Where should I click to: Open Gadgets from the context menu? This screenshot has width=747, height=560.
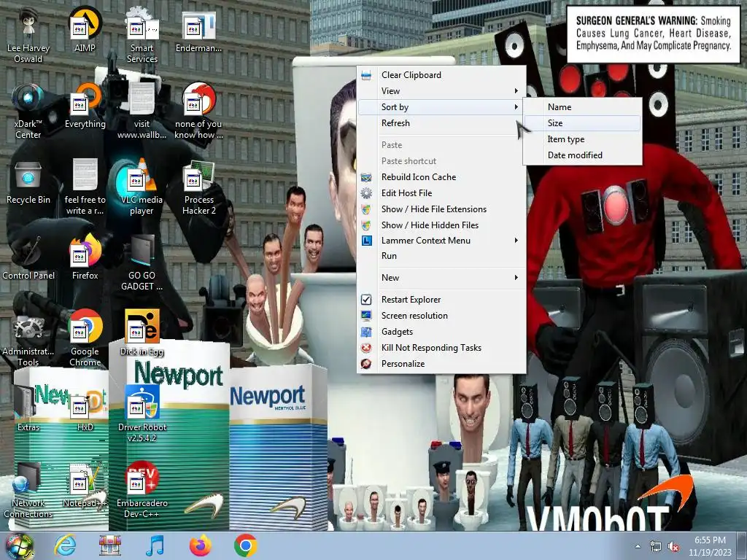click(441, 332)
